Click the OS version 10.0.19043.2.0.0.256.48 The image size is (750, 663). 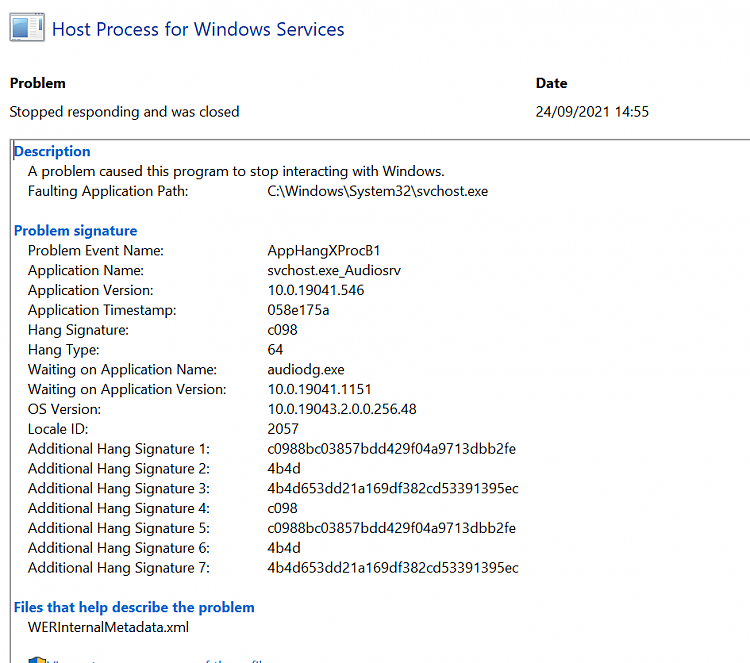coord(342,409)
